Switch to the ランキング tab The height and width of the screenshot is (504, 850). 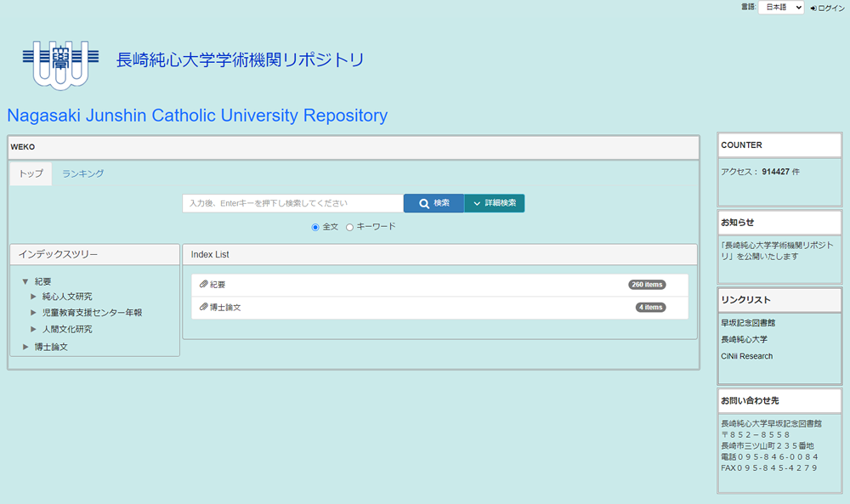[83, 173]
